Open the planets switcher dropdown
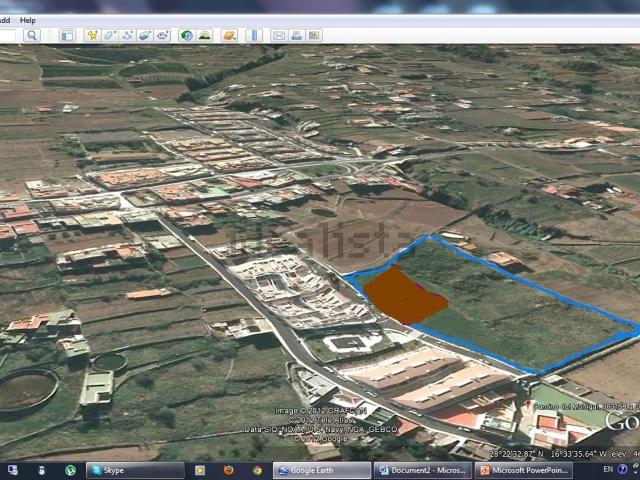This screenshot has width=640, height=480. point(230,35)
